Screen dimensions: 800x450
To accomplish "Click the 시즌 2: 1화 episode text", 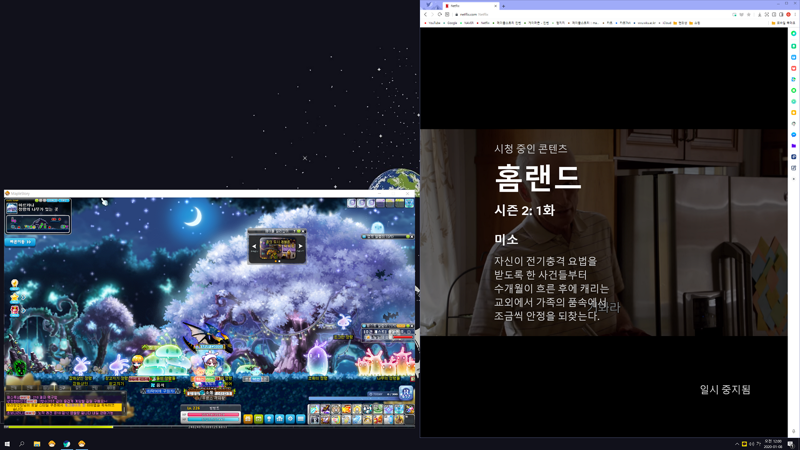I will pos(524,210).
